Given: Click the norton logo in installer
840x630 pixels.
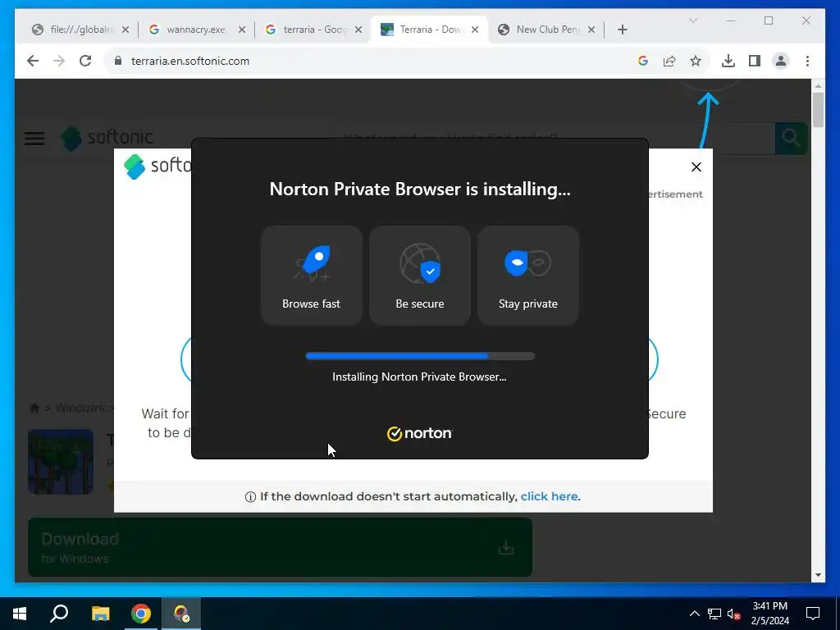Looking at the screenshot, I should point(419,433).
